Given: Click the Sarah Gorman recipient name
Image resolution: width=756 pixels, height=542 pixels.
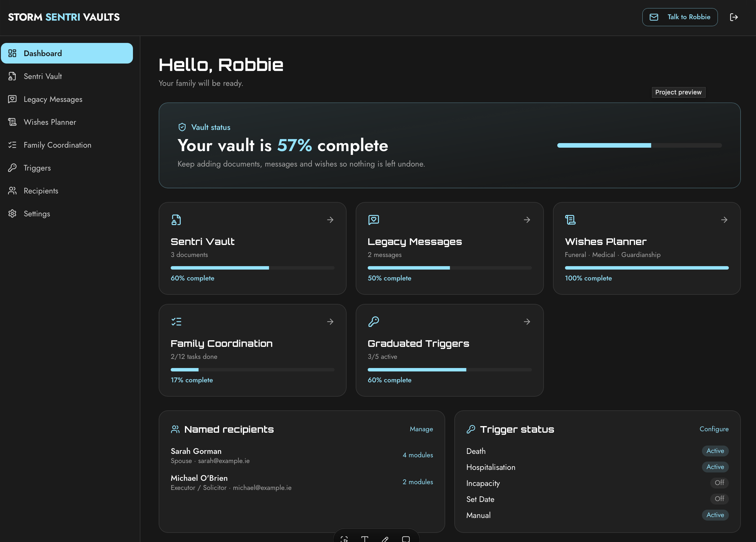Looking at the screenshot, I should click(196, 451).
